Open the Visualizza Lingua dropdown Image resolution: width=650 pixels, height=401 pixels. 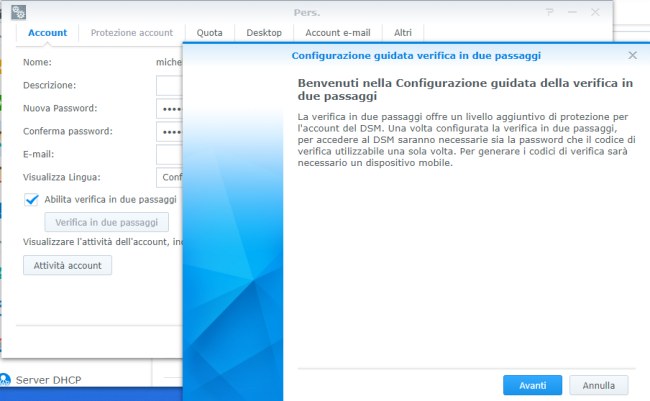pos(170,177)
